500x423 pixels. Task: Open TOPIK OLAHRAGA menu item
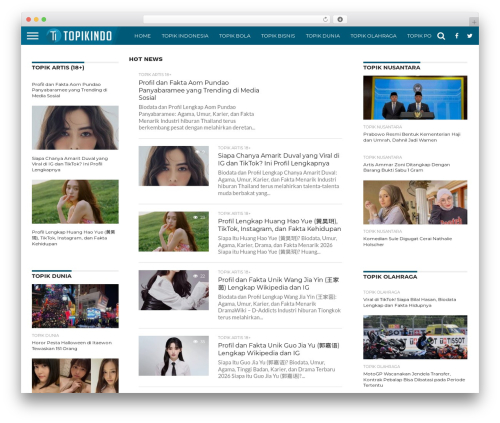(x=373, y=36)
